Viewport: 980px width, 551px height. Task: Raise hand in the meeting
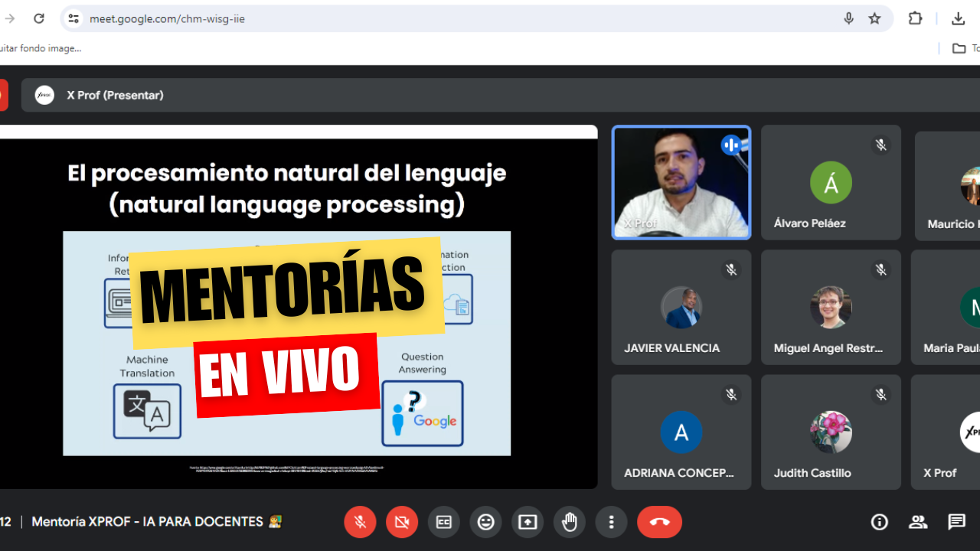(570, 522)
